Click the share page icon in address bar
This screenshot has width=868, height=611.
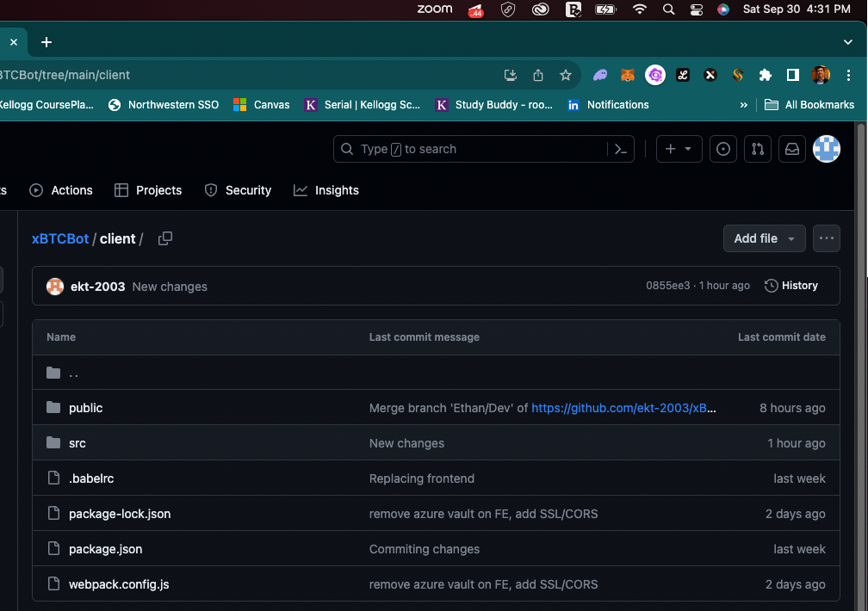pos(538,75)
